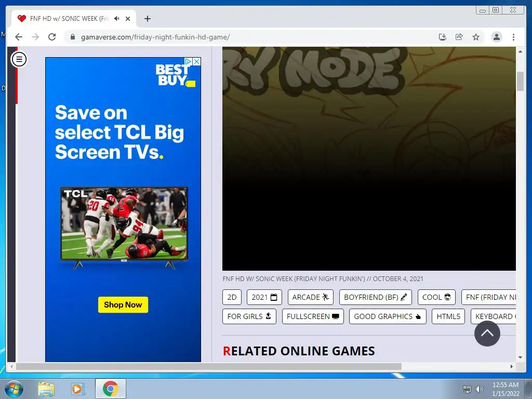Mute the tab using the speaker icon
The width and height of the screenshot is (532, 399).
117,19
